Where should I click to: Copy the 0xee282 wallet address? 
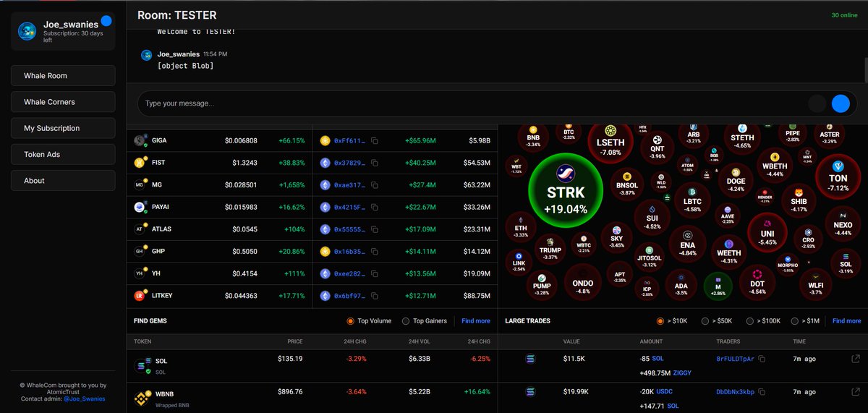(375, 273)
